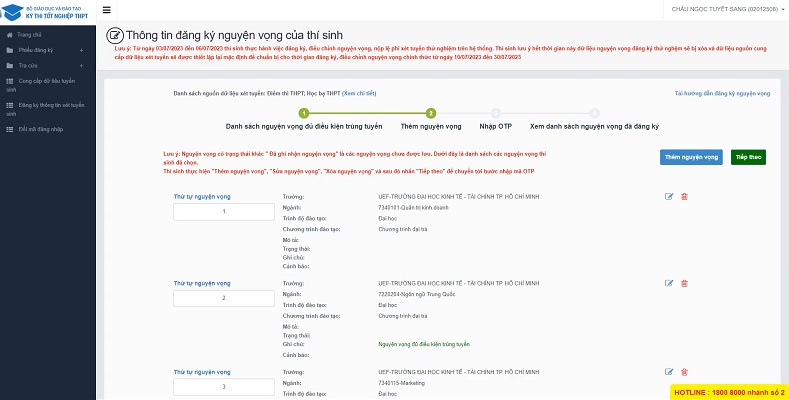Click the hamburger menu icon to collapse sidebar
The width and height of the screenshot is (789, 400).
pos(106,10)
